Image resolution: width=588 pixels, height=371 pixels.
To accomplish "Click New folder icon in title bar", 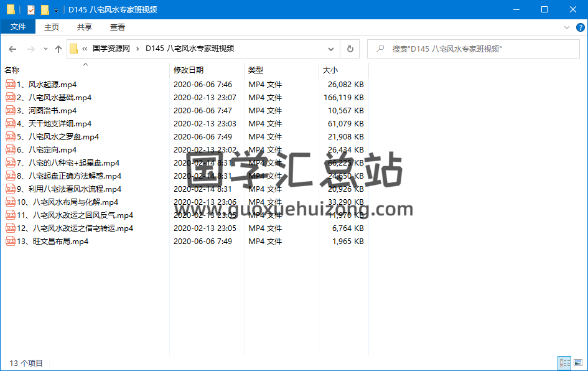I will pyautogui.click(x=44, y=9).
